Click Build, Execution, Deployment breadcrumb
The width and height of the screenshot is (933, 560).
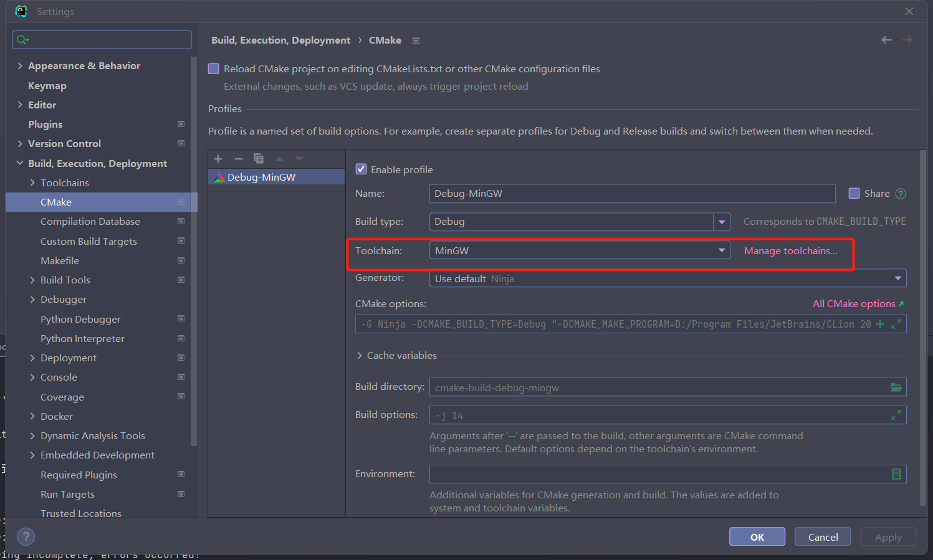[280, 40]
